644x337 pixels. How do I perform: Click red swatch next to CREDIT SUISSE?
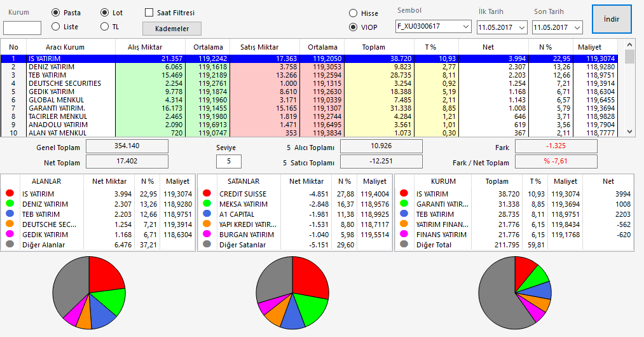pos(207,193)
